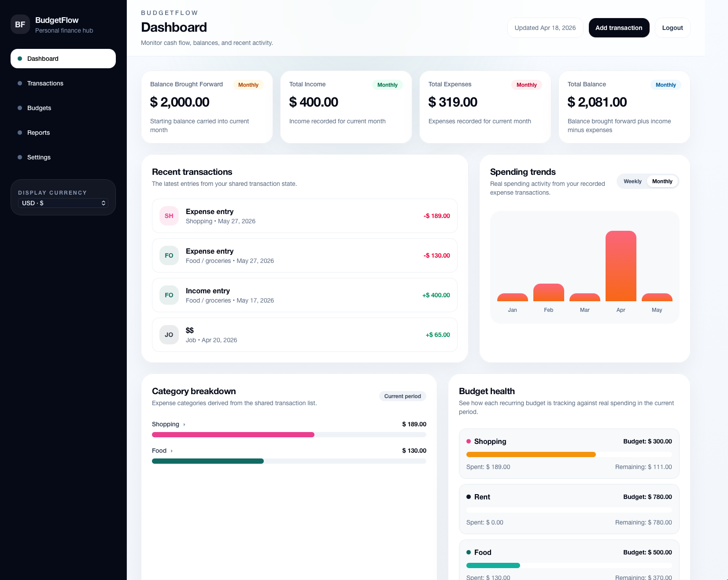This screenshot has height=580, width=728.
Task: Click the Reports nav bullet icon
Action: pyautogui.click(x=20, y=133)
